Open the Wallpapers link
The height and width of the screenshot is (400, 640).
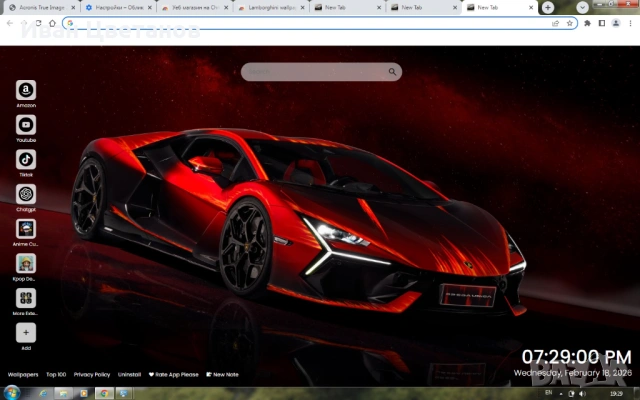(x=22, y=374)
